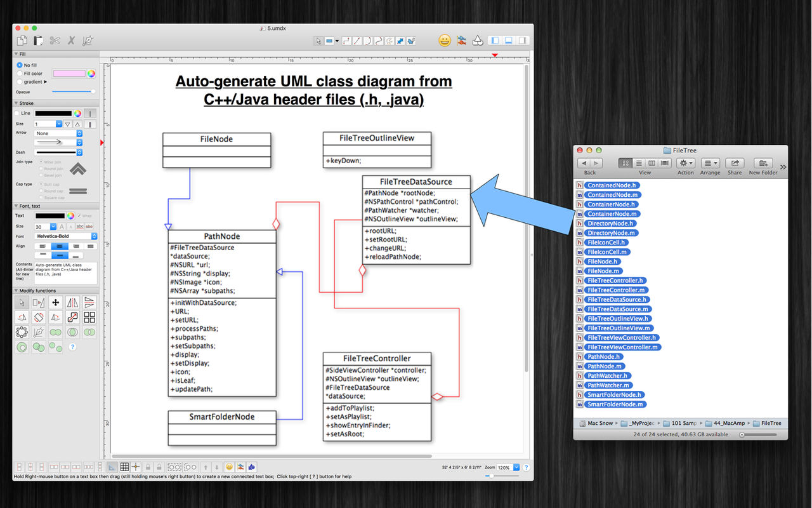This screenshot has height=508, width=812.
Task: Open the Helvetica-Bold font dropdown
Action: (66, 236)
